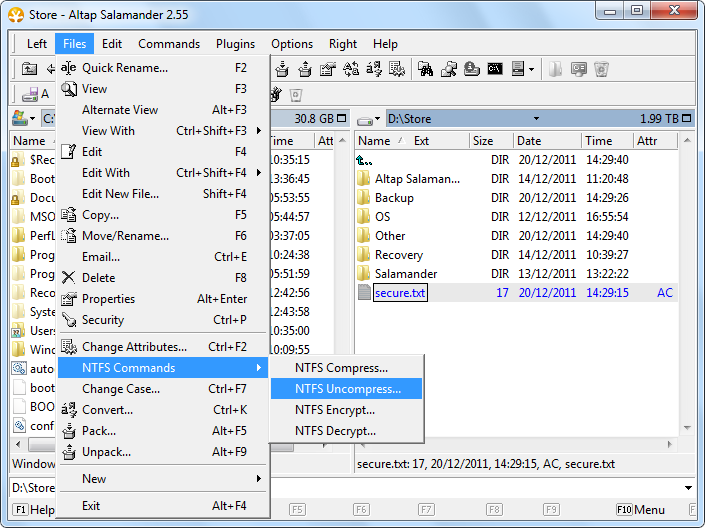Click the Quick Rename menu icon

[x=68, y=68]
